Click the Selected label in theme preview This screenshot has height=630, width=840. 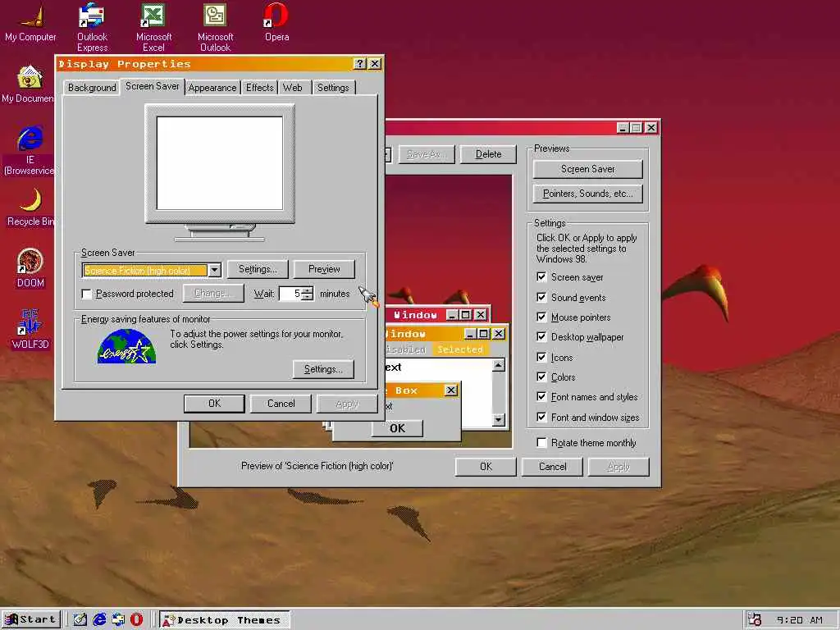click(x=459, y=349)
